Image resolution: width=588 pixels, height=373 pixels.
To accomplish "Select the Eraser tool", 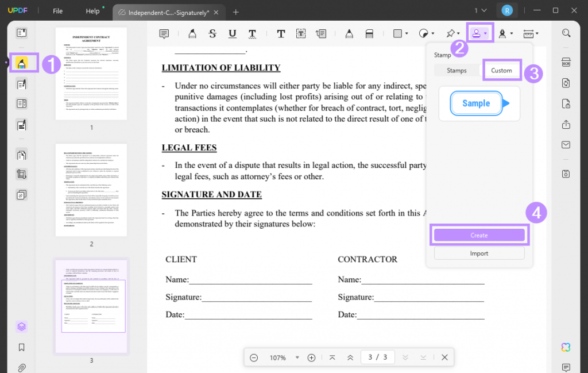I will click(369, 33).
